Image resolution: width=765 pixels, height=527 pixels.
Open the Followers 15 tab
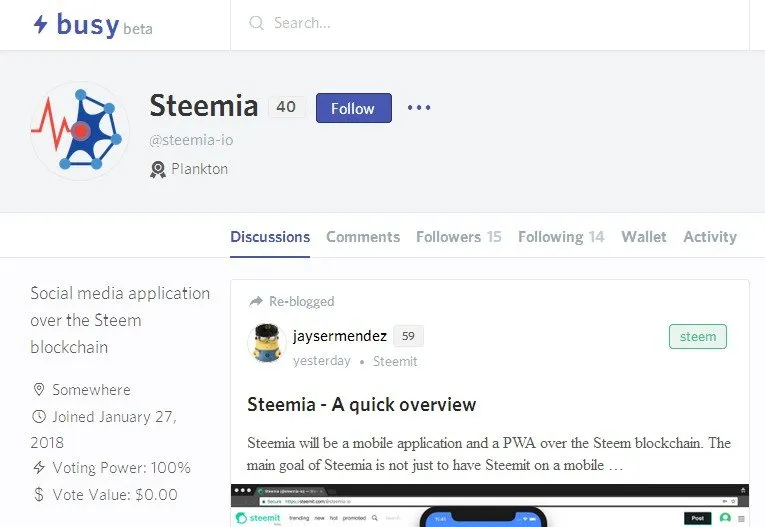coord(459,237)
